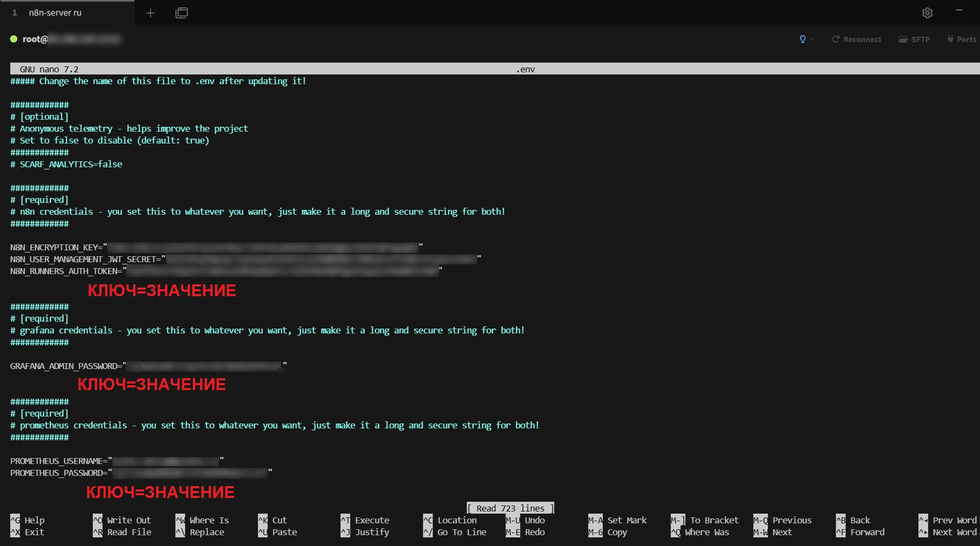Open a new tab with plus icon
Image resolution: width=980 pixels, height=546 pixels.
point(151,13)
